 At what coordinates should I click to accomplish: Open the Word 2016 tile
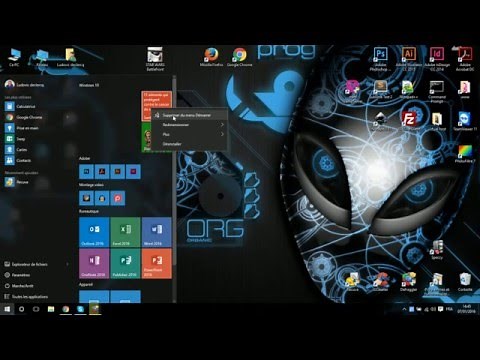tap(156, 232)
